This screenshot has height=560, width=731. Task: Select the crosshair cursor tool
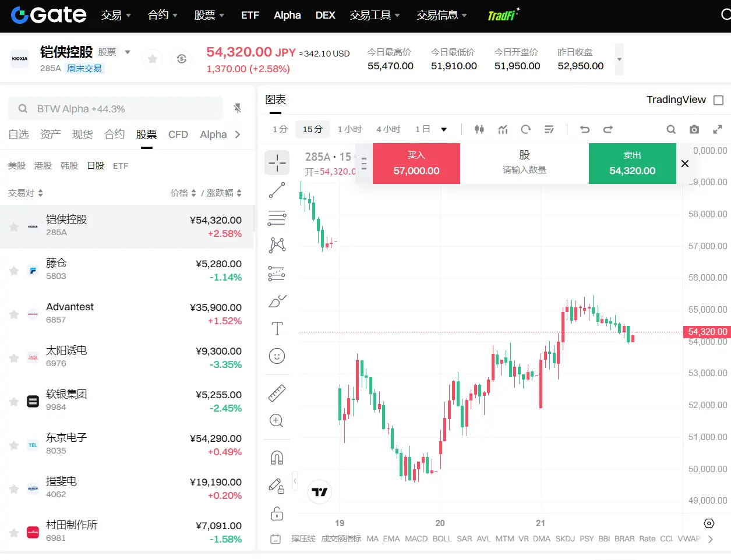[277, 163]
